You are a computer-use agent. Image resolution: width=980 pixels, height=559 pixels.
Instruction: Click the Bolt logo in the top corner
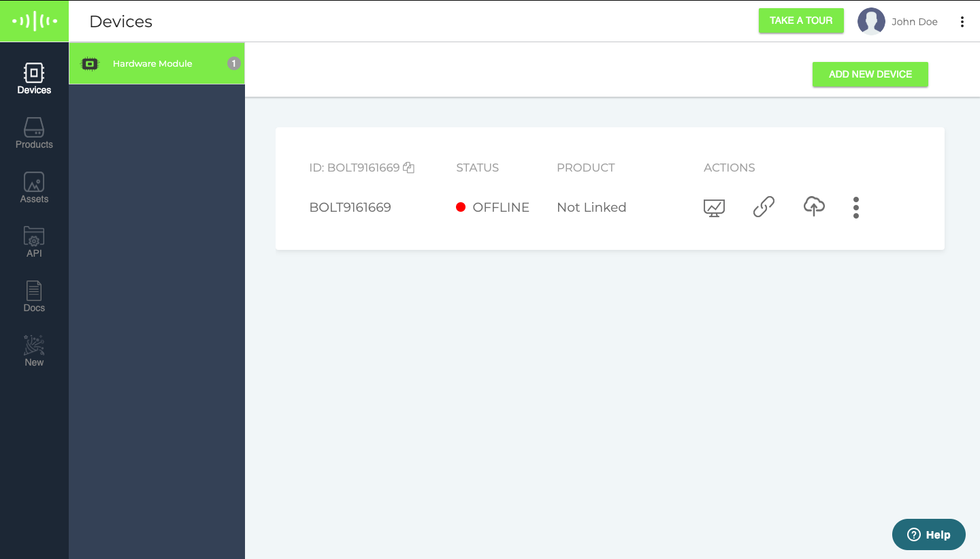[34, 21]
